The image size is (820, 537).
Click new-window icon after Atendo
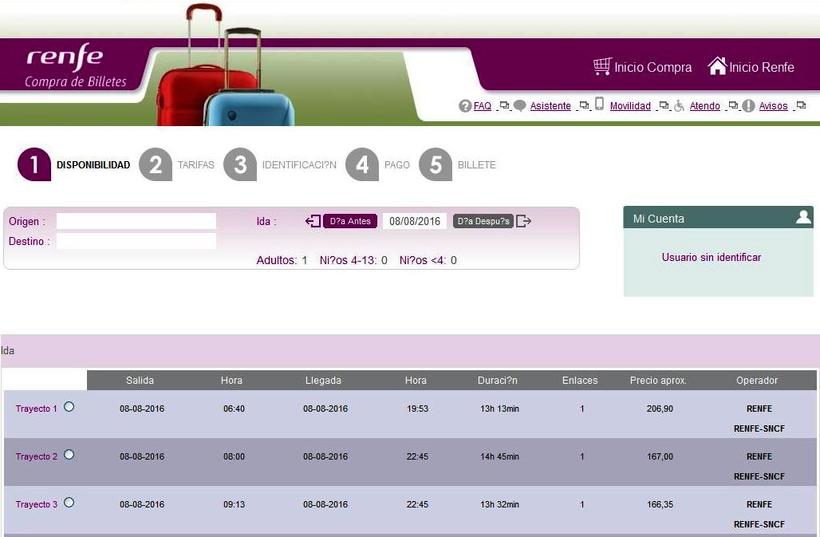[733, 105]
